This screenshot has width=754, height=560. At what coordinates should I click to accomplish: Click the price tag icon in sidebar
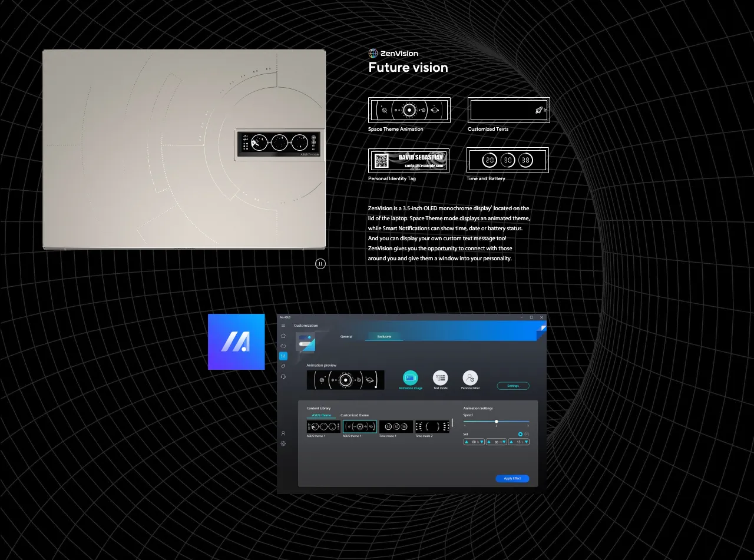[283, 366]
